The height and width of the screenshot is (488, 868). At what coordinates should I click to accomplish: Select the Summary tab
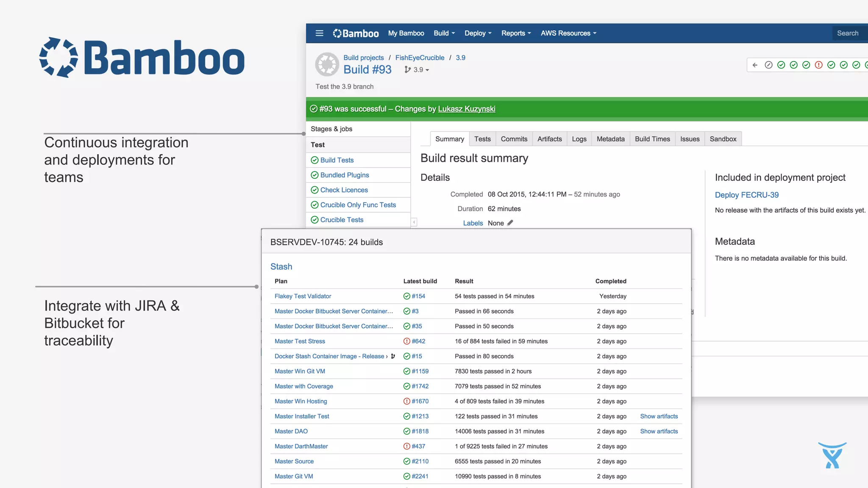pos(450,139)
